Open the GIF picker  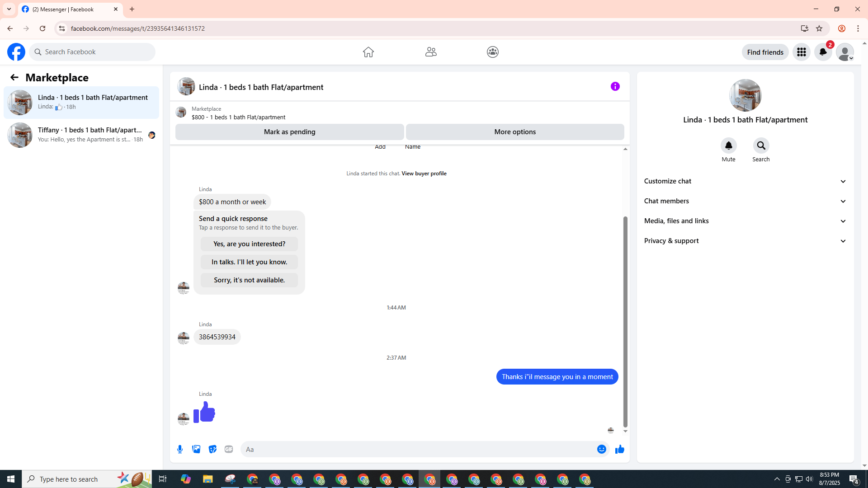[x=229, y=449]
